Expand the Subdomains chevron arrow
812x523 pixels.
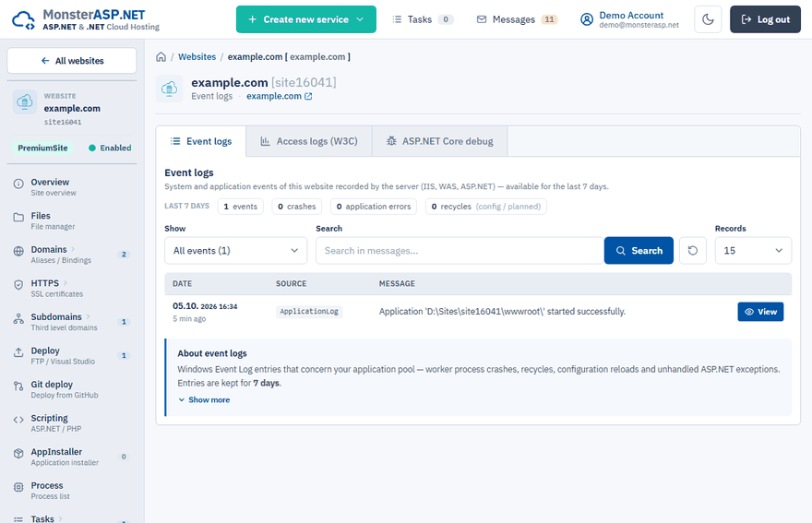coord(88,317)
